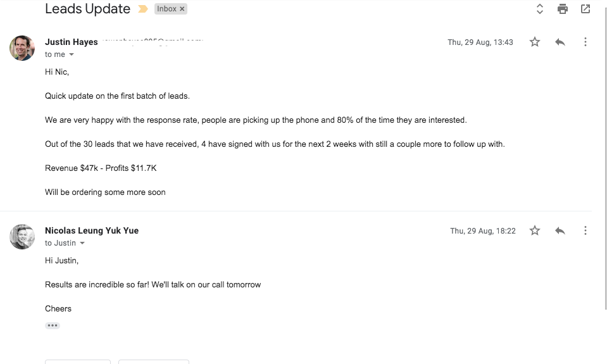Expand recipient details next to 'to me'
The width and height of the screenshot is (607, 364).
click(72, 54)
